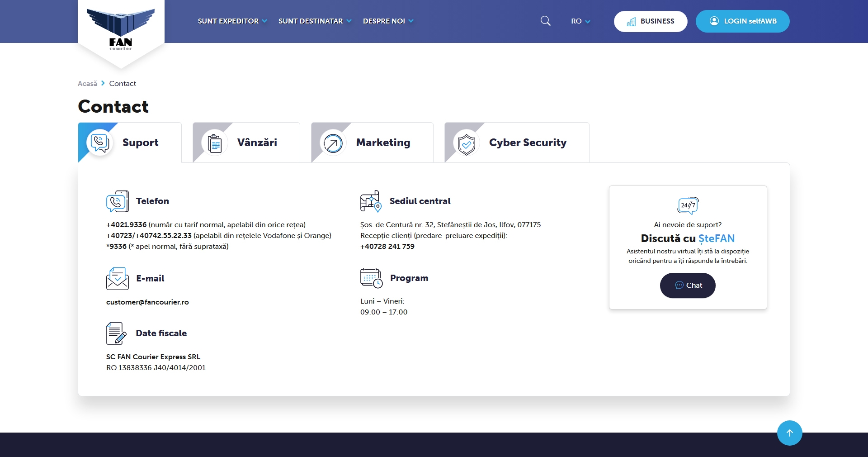Click the LOGIN selfAWB button
Image resolution: width=868 pixels, height=457 pixels.
(x=742, y=21)
